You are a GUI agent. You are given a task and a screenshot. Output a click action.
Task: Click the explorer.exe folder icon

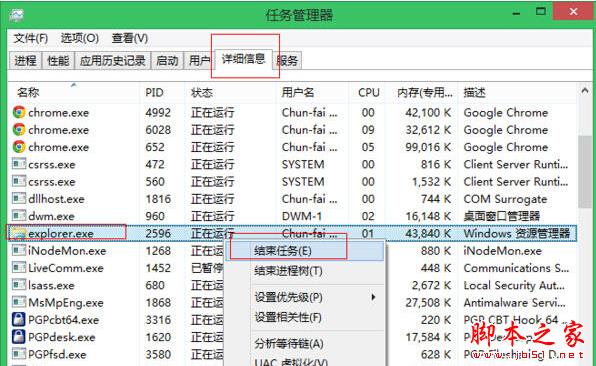19,233
